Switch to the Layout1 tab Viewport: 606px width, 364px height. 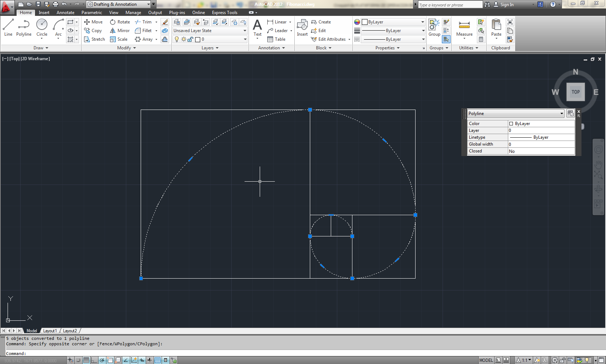50,331
